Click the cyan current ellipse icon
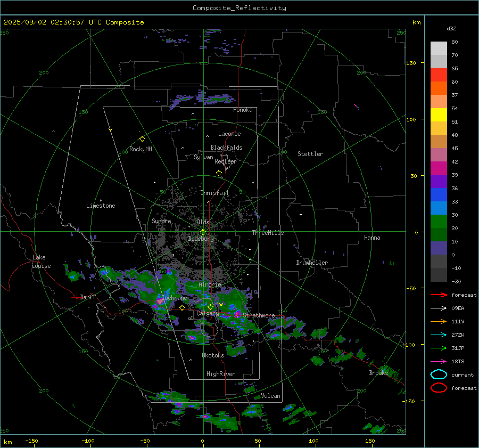 pyautogui.click(x=439, y=374)
